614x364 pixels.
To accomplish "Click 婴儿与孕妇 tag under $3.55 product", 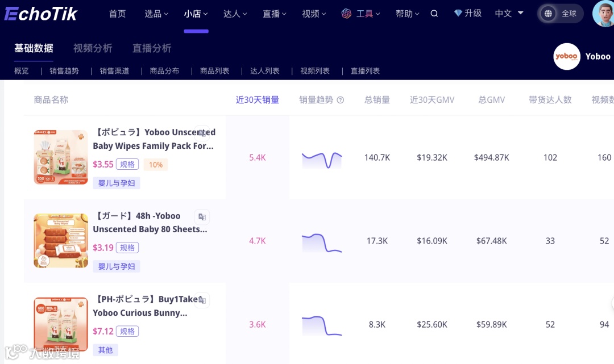I will (x=117, y=183).
